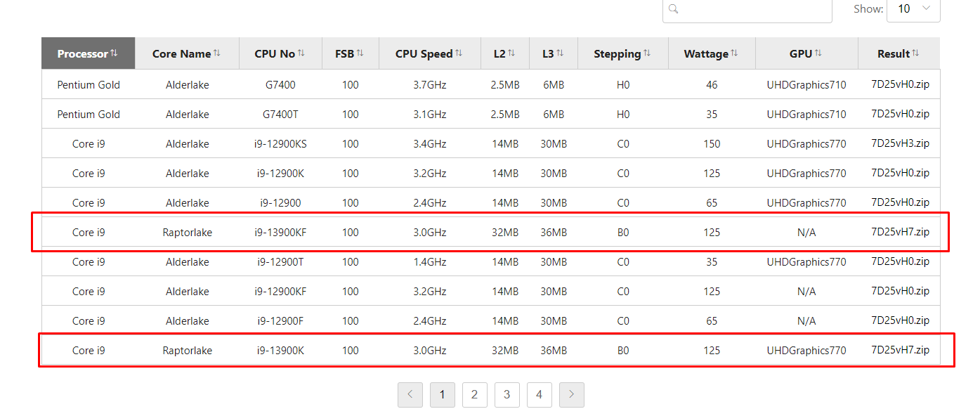Select the i9-12900KS cell
Image resolution: width=980 pixels, height=409 pixels.
[x=280, y=144]
